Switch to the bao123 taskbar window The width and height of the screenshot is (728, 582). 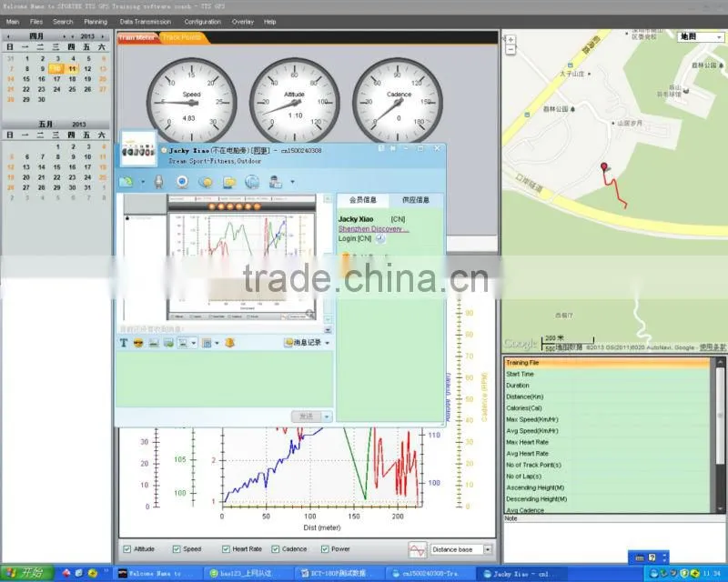(x=247, y=574)
